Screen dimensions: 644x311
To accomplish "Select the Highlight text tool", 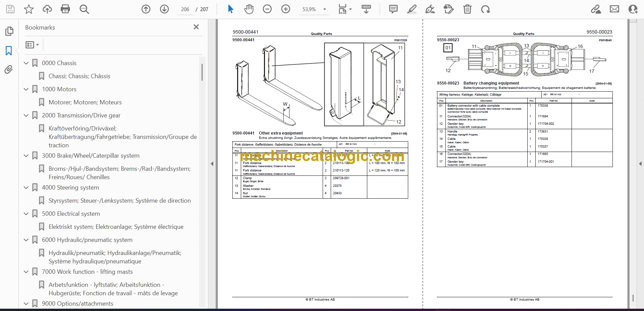I will [412, 9].
